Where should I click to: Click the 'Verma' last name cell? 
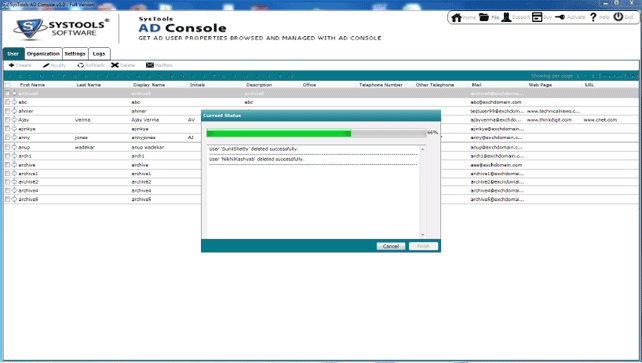coord(82,120)
